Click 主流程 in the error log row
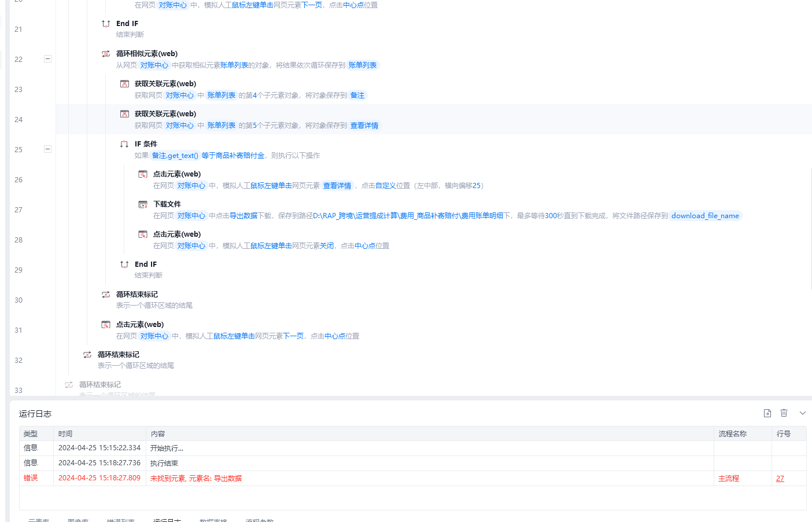 pyautogui.click(x=729, y=479)
